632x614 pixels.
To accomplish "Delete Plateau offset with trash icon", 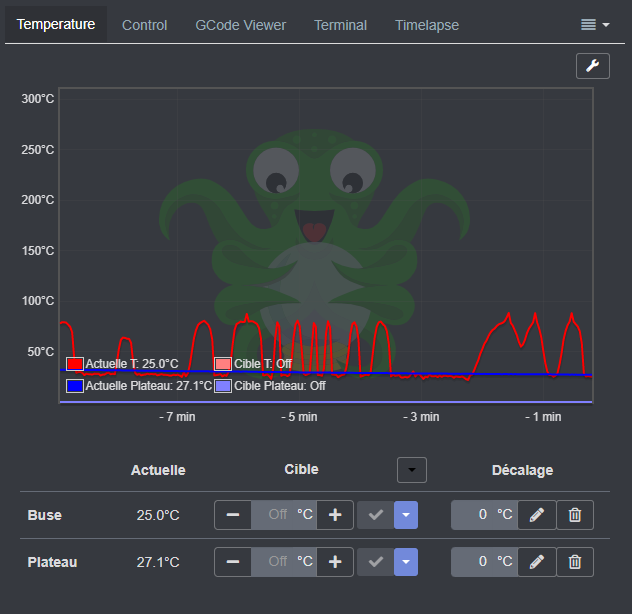I will coord(575,562).
